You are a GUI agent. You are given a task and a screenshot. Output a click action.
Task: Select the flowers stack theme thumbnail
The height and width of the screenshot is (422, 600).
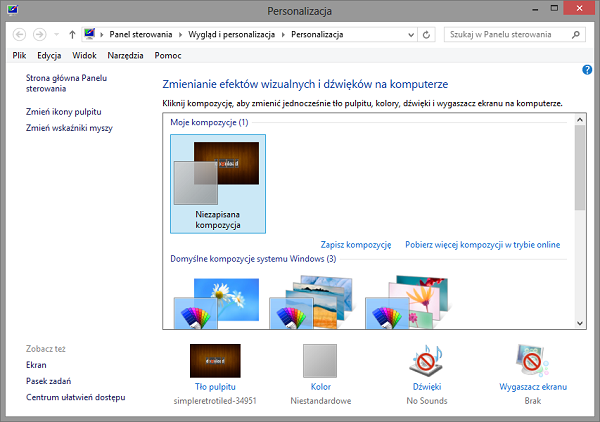click(406, 302)
